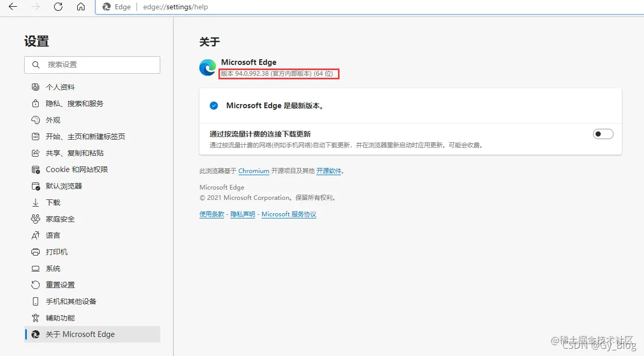
Task: Click the phone icon for 手机和其他设备
Action: point(36,301)
